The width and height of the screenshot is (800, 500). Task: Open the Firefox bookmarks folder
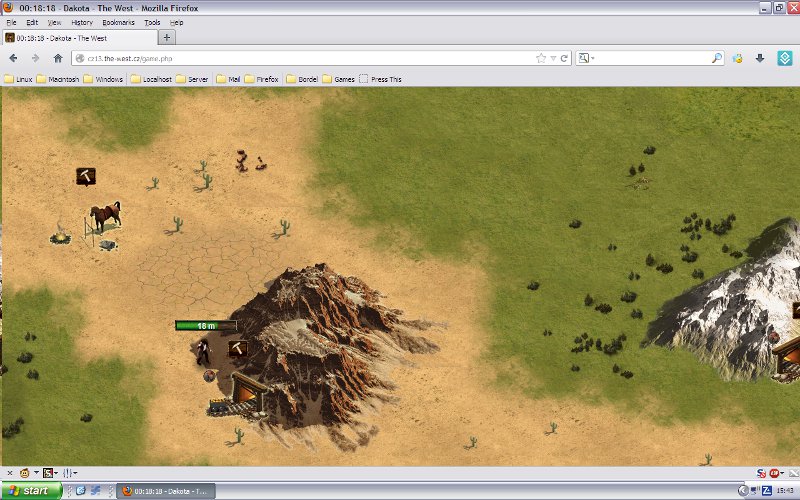pyautogui.click(x=262, y=79)
